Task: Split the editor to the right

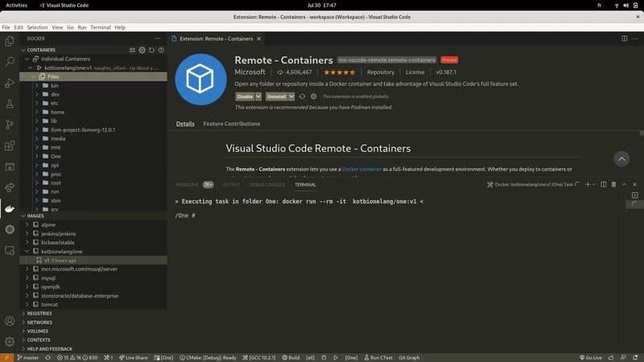Action: pyautogui.click(x=625, y=38)
